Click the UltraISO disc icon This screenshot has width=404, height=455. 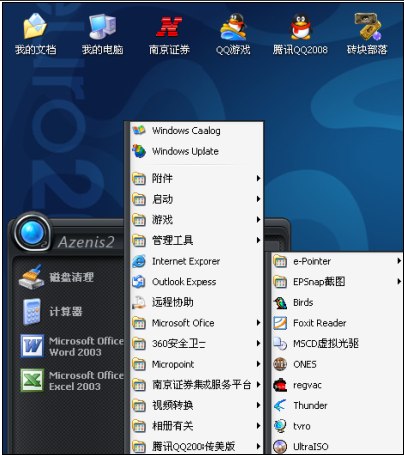point(280,447)
